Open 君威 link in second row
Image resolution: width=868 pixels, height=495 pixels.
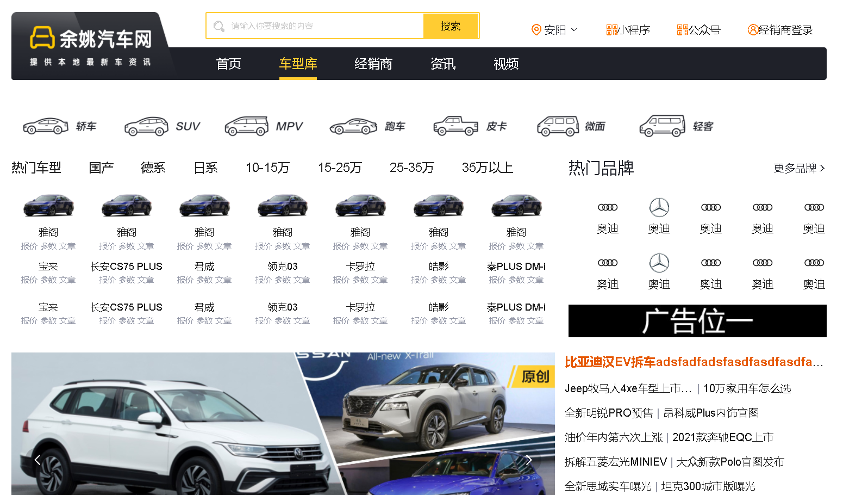tap(204, 267)
